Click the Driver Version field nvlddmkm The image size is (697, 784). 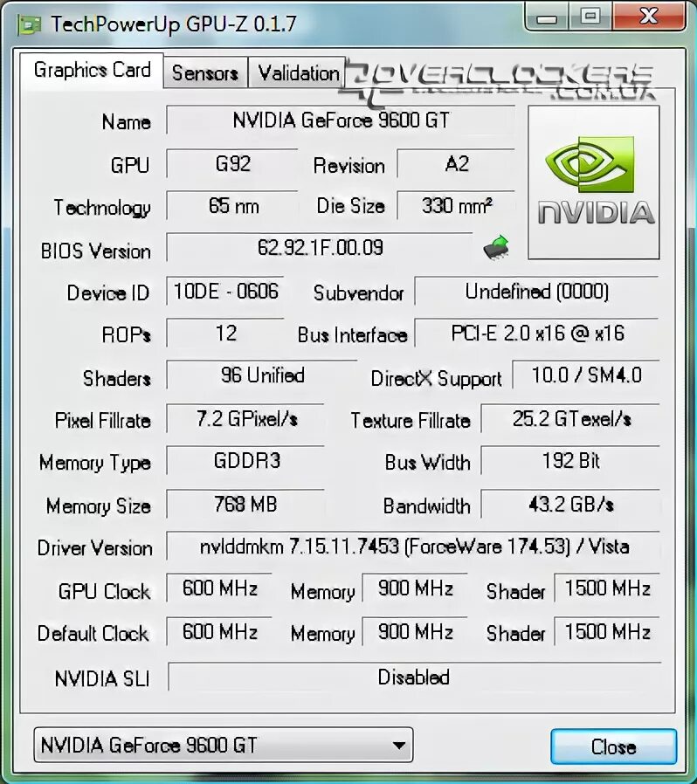[413, 546]
